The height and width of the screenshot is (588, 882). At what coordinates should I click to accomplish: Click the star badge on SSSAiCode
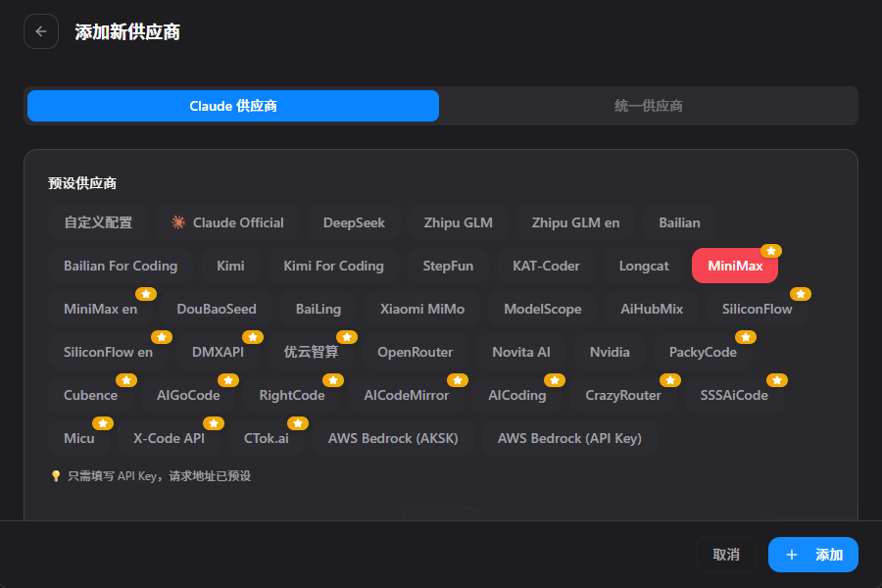(777, 380)
